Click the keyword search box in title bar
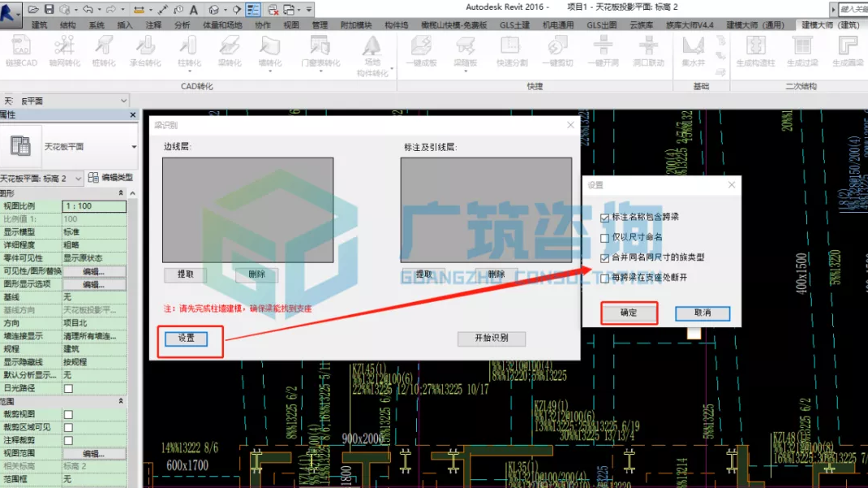The height and width of the screenshot is (488, 868). (x=853, y=9)
